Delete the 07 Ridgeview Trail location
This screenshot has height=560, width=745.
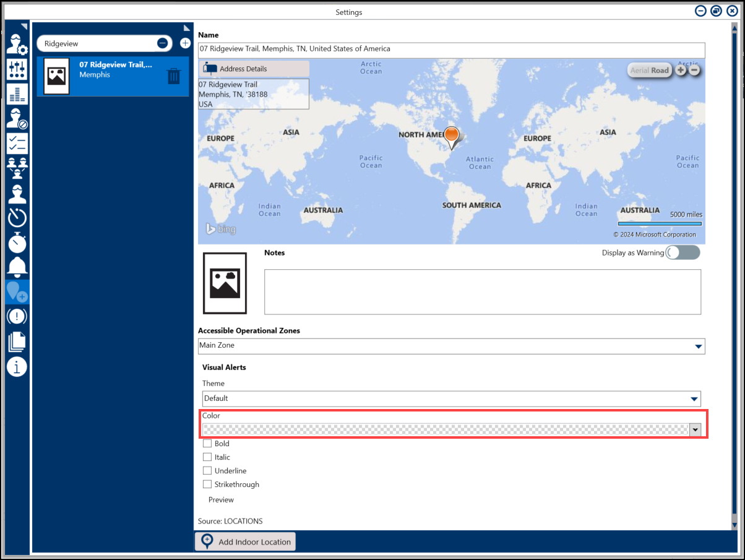tap(174, 76)
